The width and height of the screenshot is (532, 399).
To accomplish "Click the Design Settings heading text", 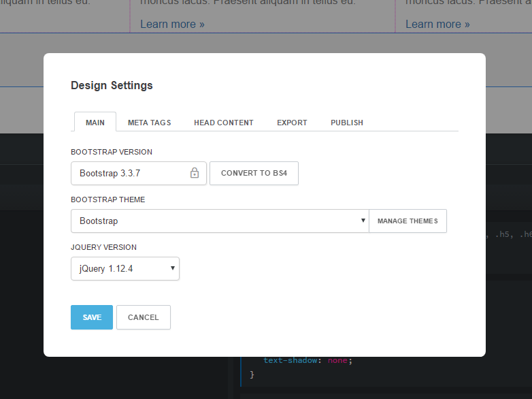I will pyautogui.click(x=112, y=85).
